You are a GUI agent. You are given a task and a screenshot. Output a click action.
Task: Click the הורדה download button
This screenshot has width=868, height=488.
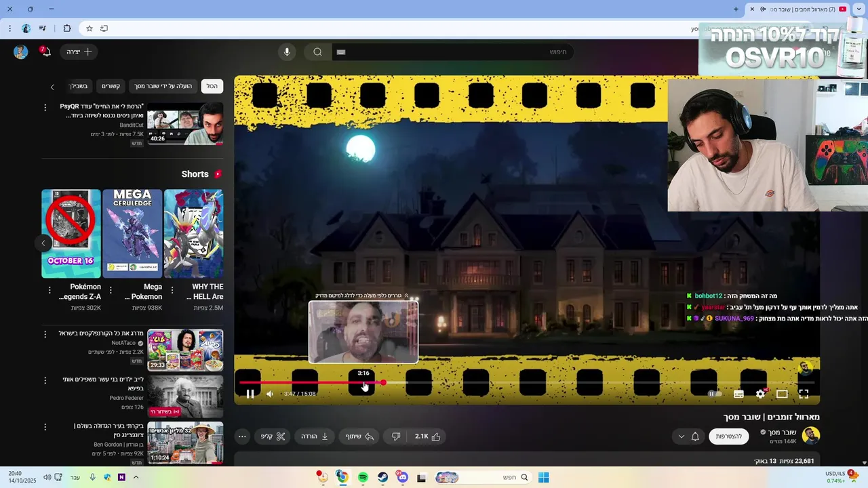point(315,436)
